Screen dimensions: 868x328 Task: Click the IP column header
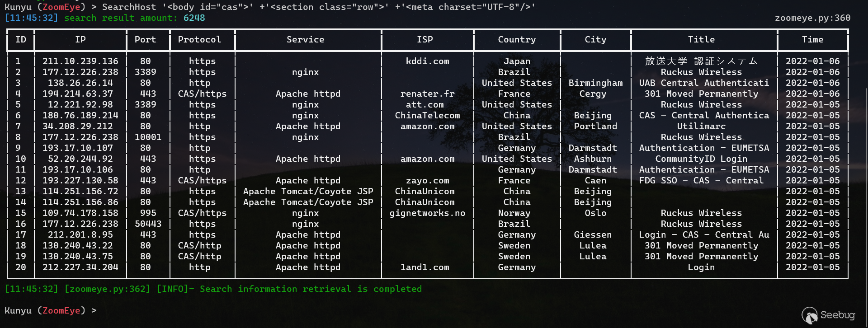pos(80,40)
